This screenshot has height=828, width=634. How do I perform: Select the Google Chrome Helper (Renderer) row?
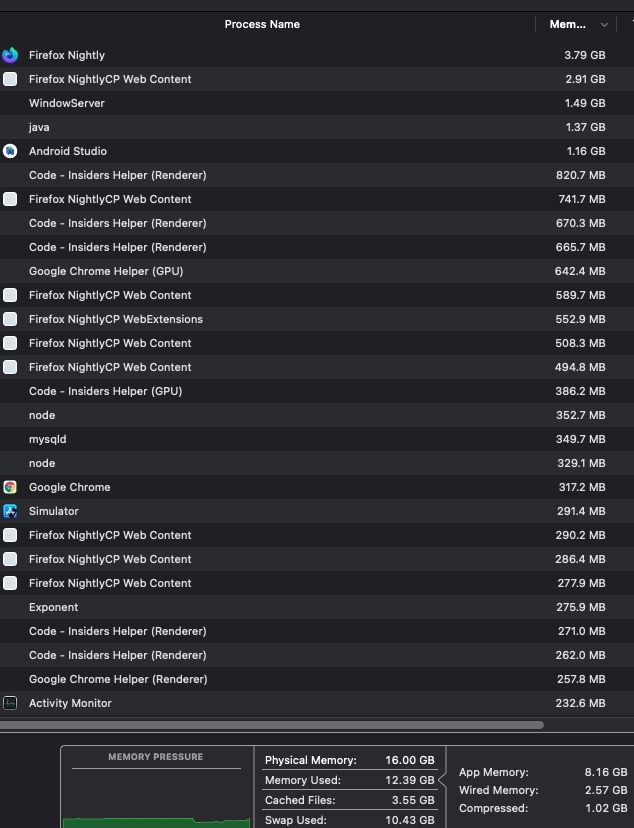coord(317,679)
